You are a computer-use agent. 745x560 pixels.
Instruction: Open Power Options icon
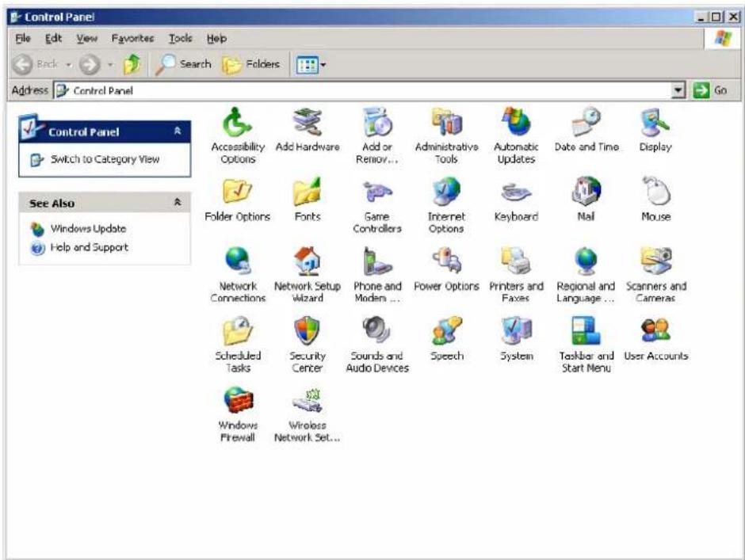(447, 261)
